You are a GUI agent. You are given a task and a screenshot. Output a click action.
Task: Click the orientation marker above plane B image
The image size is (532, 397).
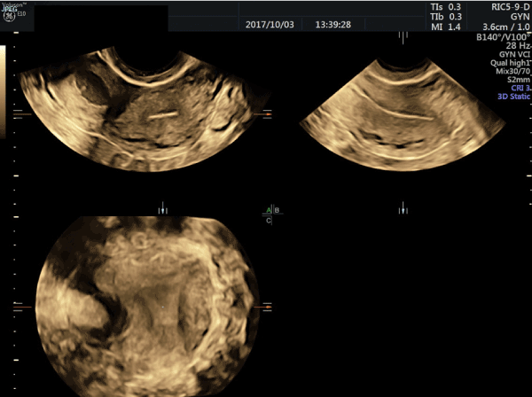[x=403, y=37]
